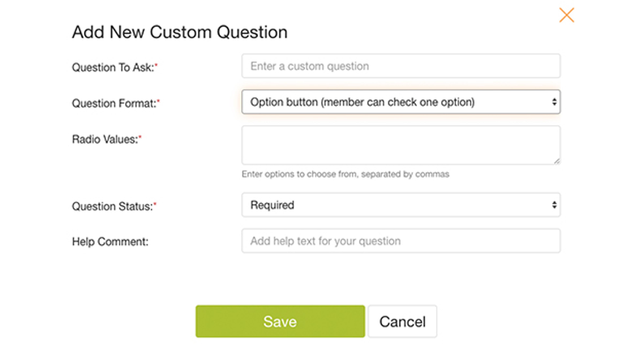Save the new custom question

(280, 321)
